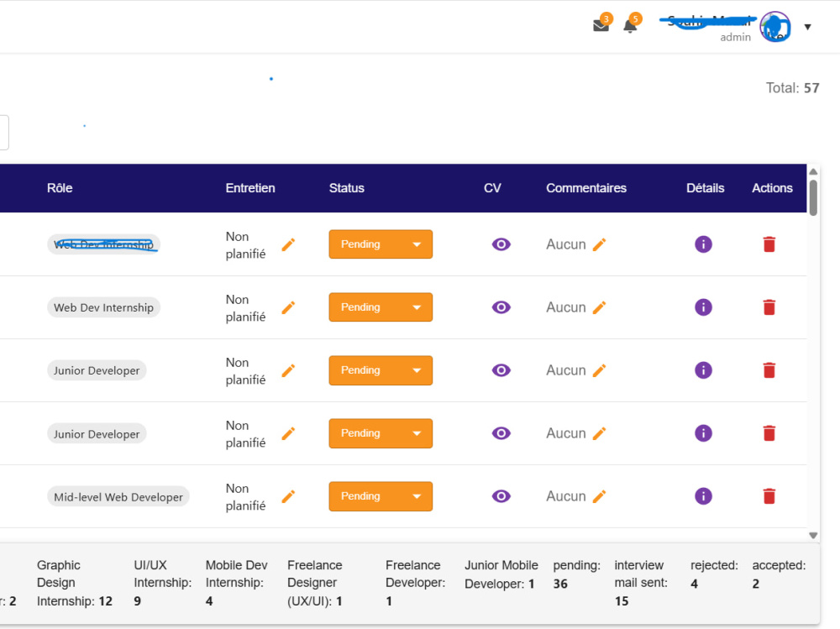Click the table vertical scrollbar thumb
The width and height of the screenshot is (840, 629).
813,197
